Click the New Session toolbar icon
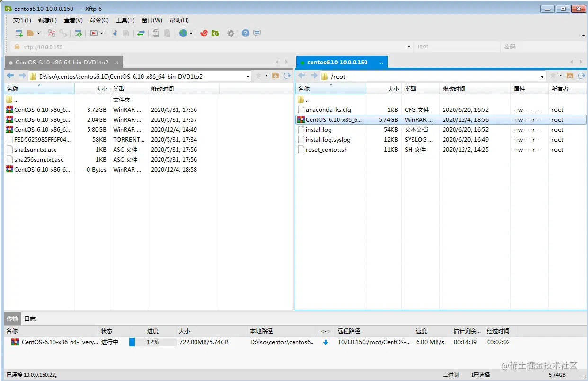Image resolution: width=588 pixels, height=381 pixels. [19, 33]
